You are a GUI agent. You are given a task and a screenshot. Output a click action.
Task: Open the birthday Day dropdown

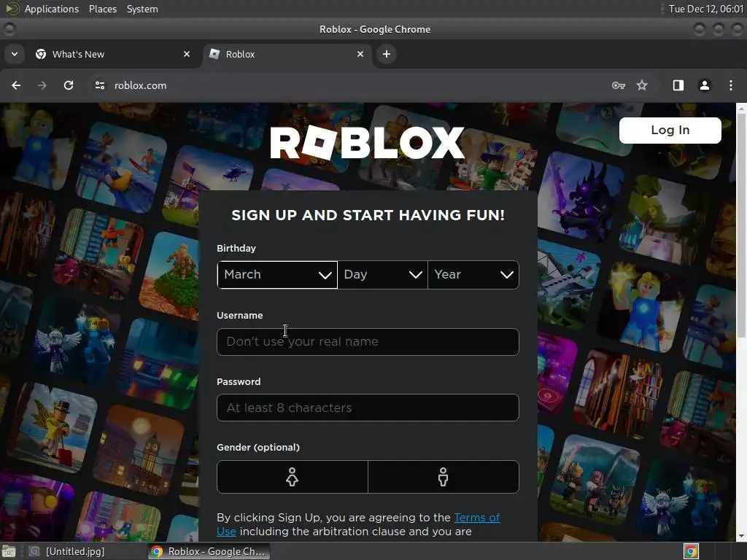pos(382,274)
